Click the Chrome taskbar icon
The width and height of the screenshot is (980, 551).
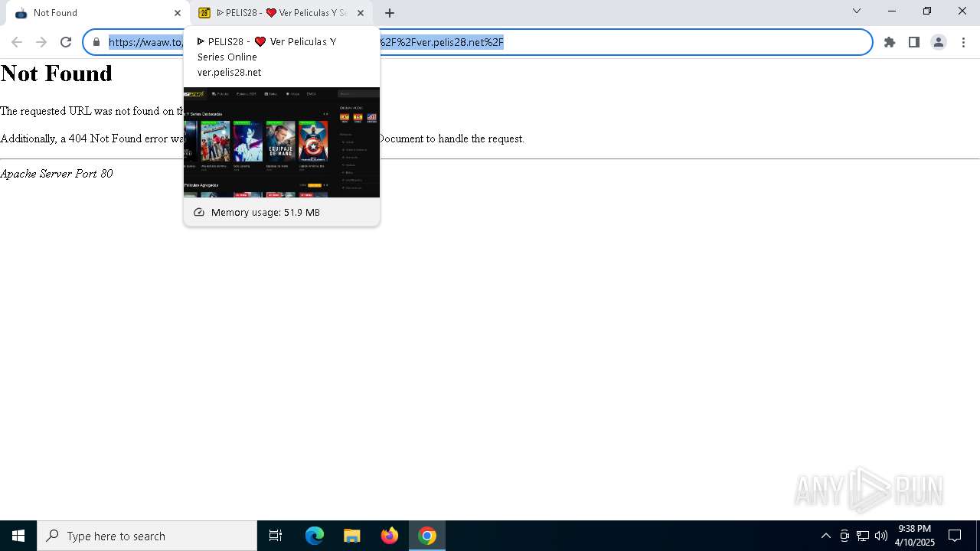point(427,536)
